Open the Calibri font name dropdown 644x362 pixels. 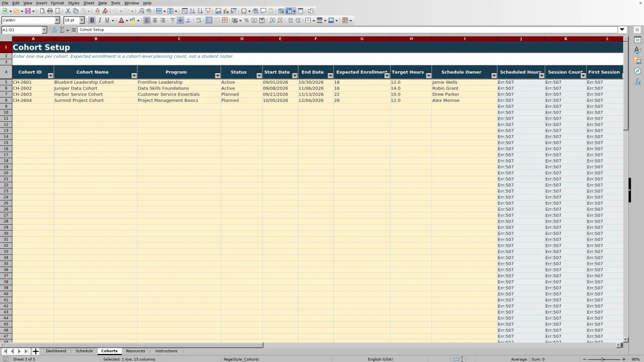(57, 20)
